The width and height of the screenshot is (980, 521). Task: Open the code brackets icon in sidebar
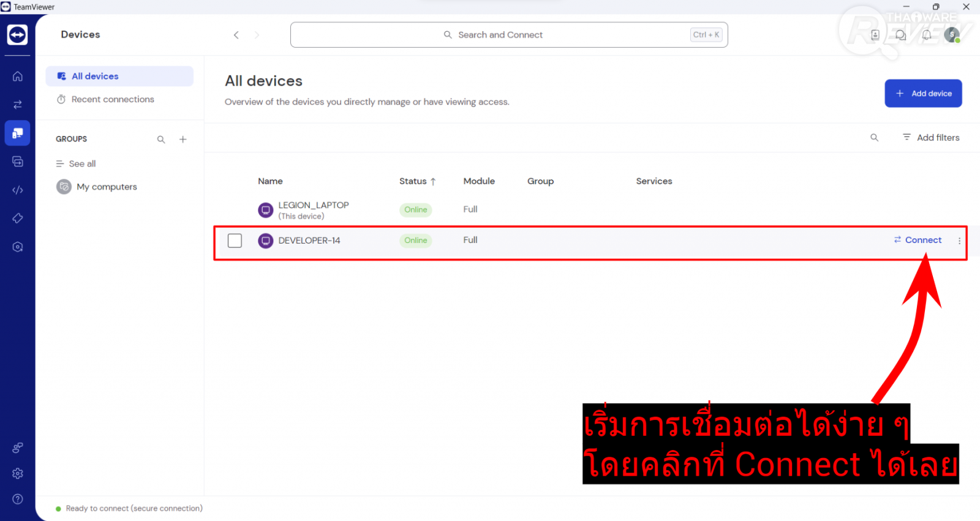18,190
